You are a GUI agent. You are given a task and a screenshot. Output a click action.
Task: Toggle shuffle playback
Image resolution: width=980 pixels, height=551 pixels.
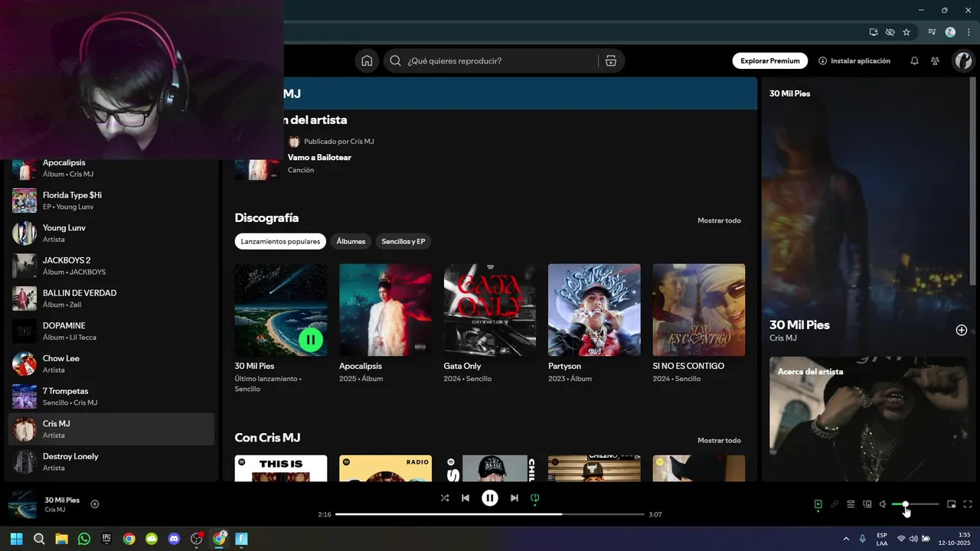445,498
